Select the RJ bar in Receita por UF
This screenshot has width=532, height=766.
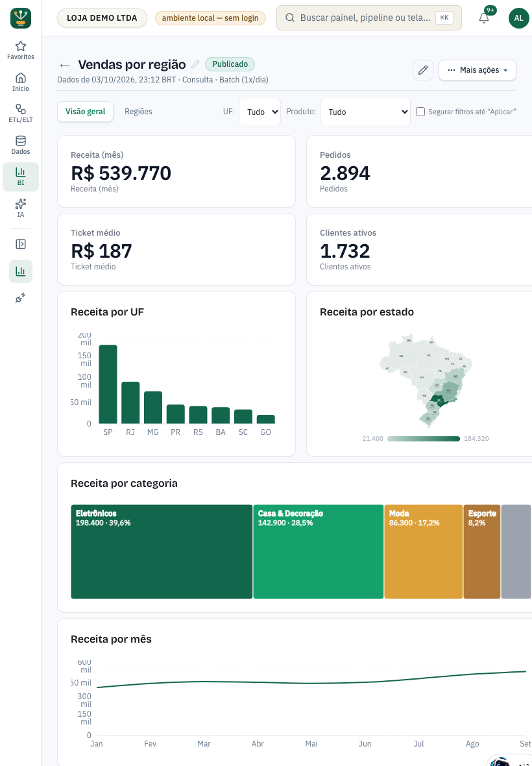130,402
